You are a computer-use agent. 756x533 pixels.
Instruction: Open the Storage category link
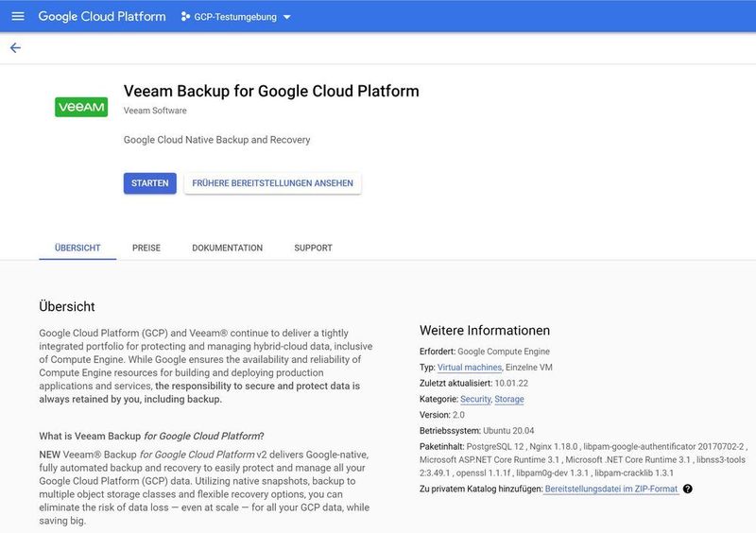click(x=509, y=400)
